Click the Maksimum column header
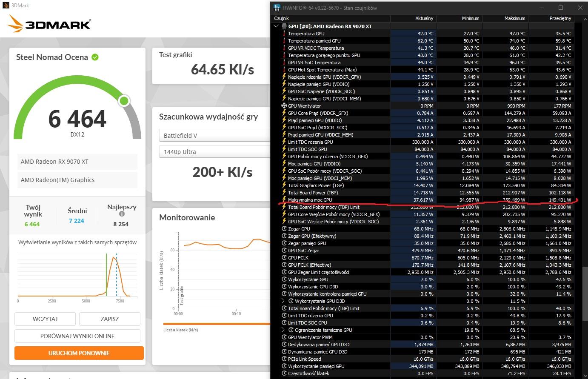 click(x=505, y=18)
